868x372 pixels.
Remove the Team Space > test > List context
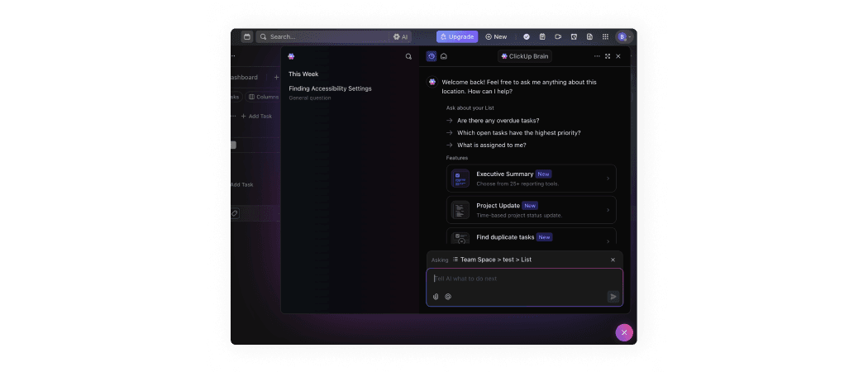click(x=613, y=260)
